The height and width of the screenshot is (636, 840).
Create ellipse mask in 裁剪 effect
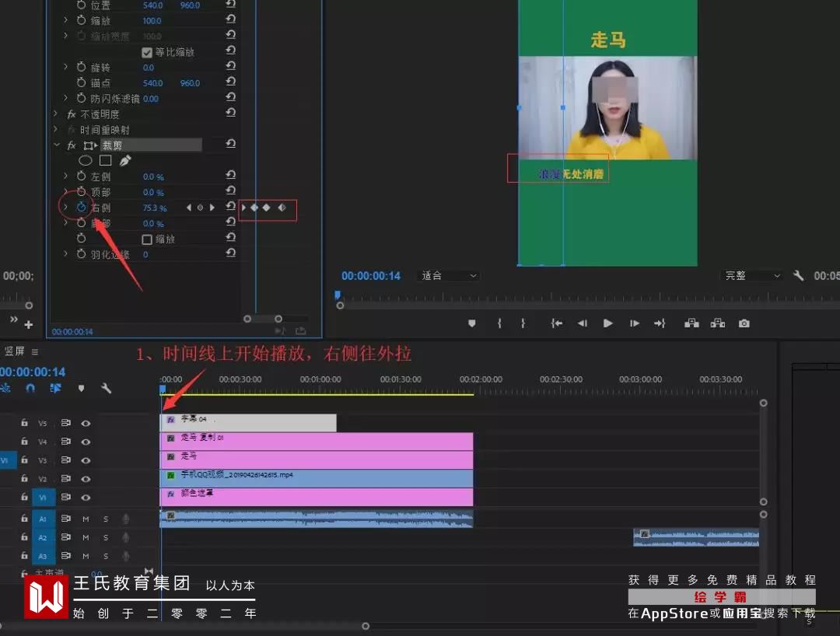tap(86, 160)
